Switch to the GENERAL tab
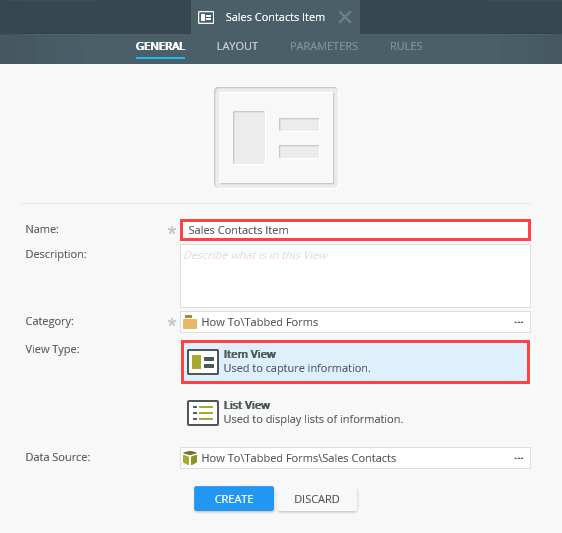The image size is (562, 533). click(x=160, y=46)
